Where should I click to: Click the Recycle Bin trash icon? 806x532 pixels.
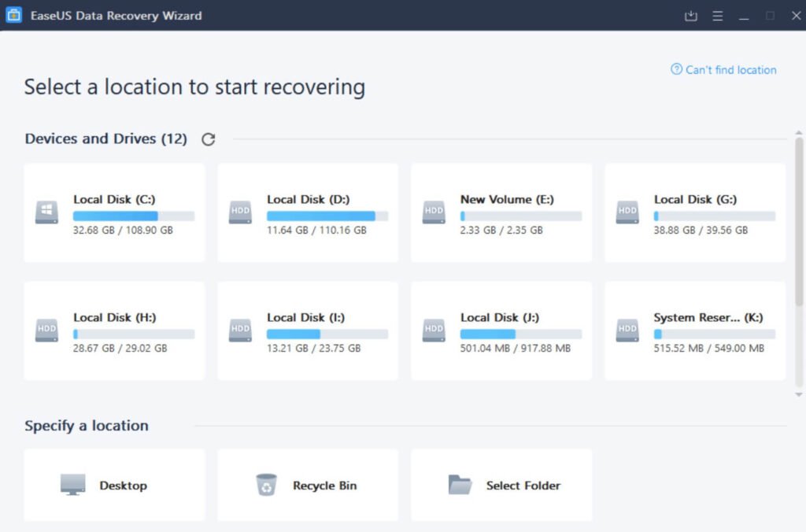266,485
